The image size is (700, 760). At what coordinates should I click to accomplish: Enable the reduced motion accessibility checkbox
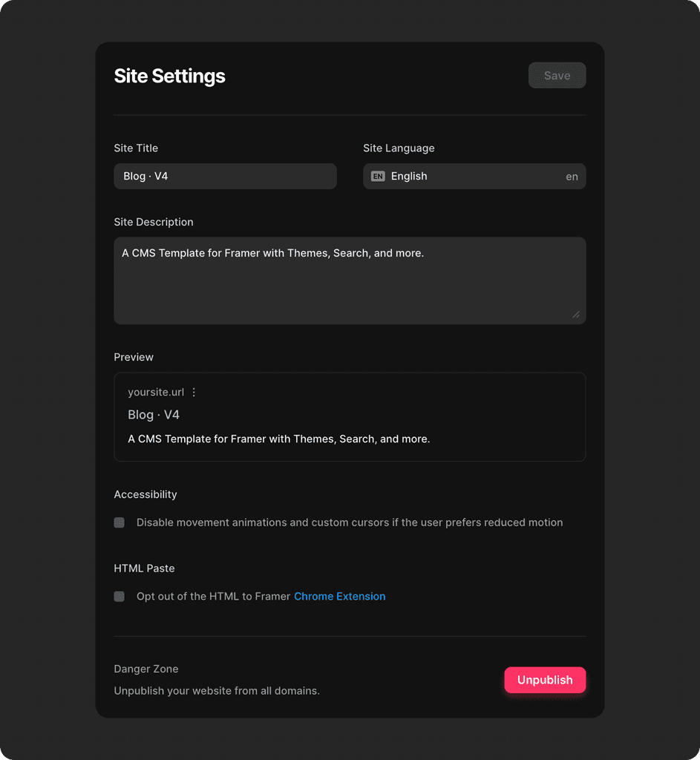coord(119,522)
